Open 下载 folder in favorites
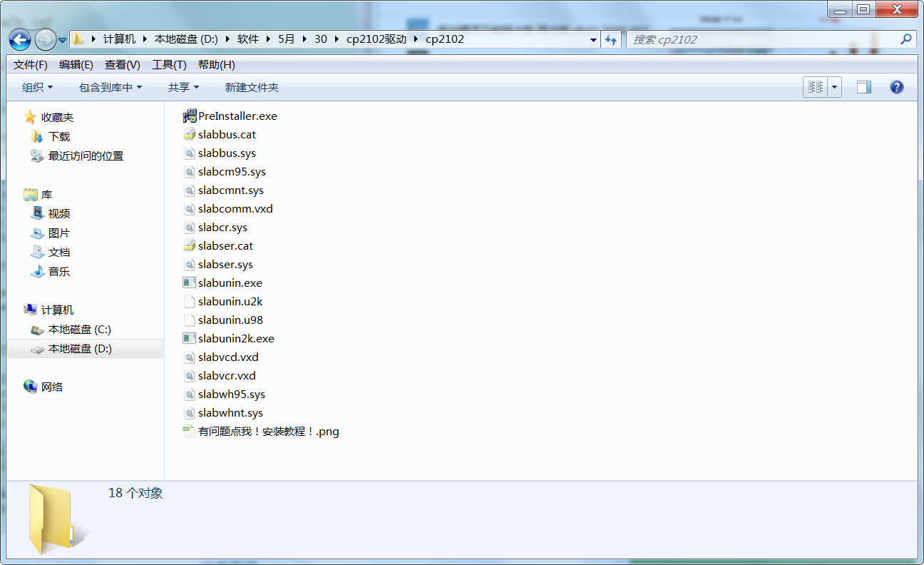 59,136
